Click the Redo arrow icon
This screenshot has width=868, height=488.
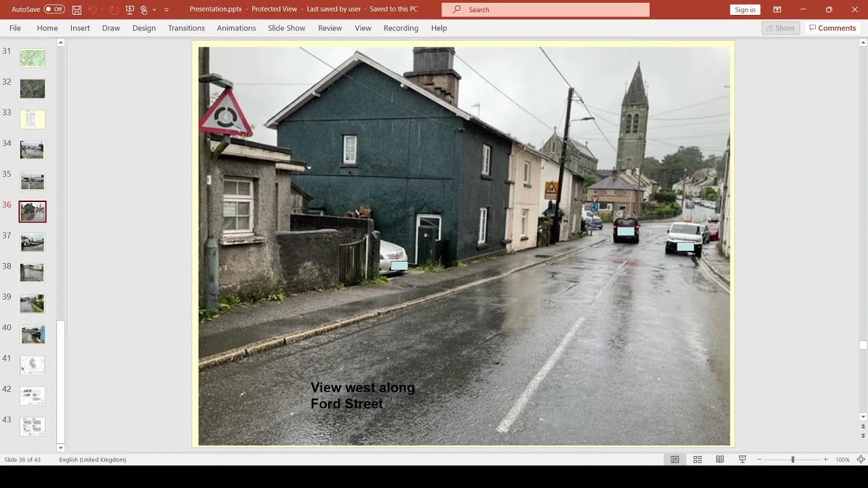(114, 9)
